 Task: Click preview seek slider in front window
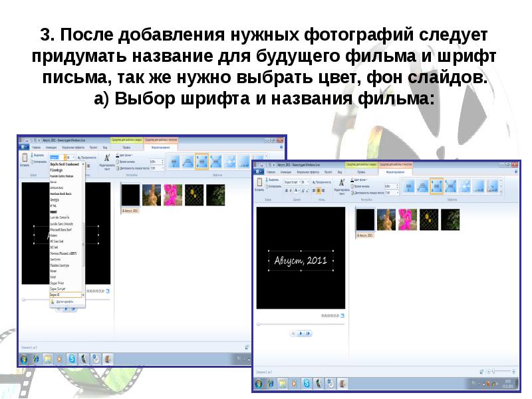(x=301, y=324)
